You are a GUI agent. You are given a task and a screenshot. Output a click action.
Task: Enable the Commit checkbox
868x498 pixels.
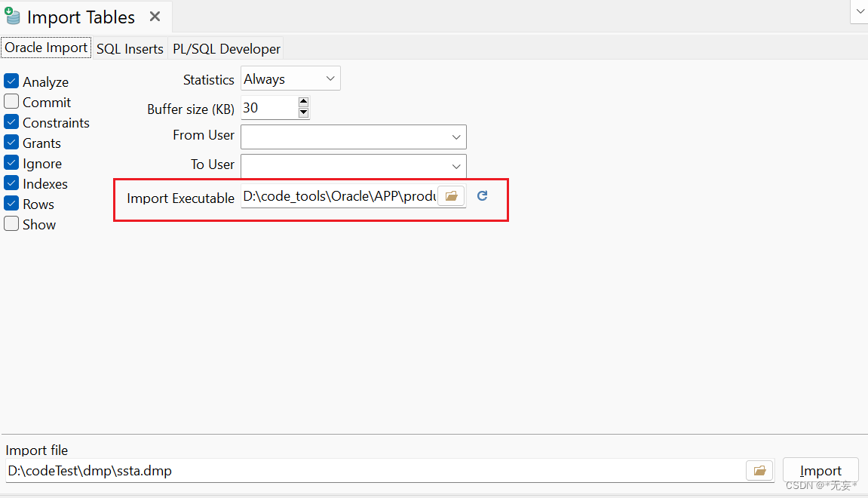point(11,101)
